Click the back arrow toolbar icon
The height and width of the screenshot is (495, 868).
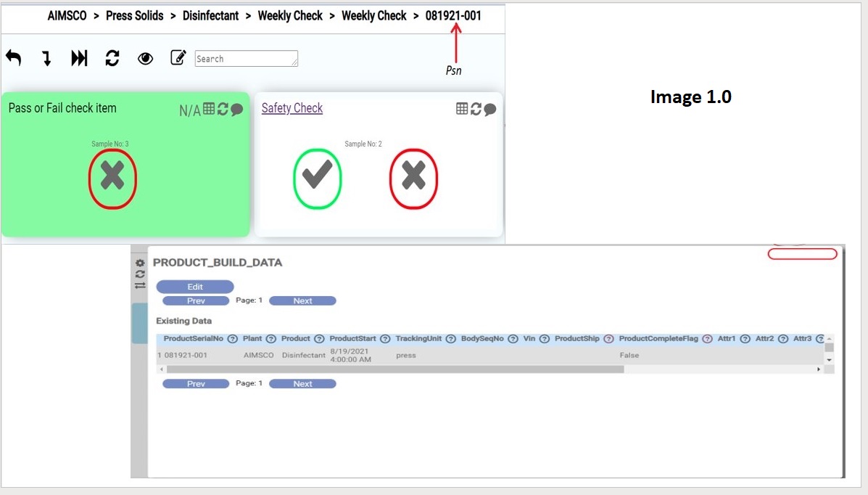tap(14, 58)
